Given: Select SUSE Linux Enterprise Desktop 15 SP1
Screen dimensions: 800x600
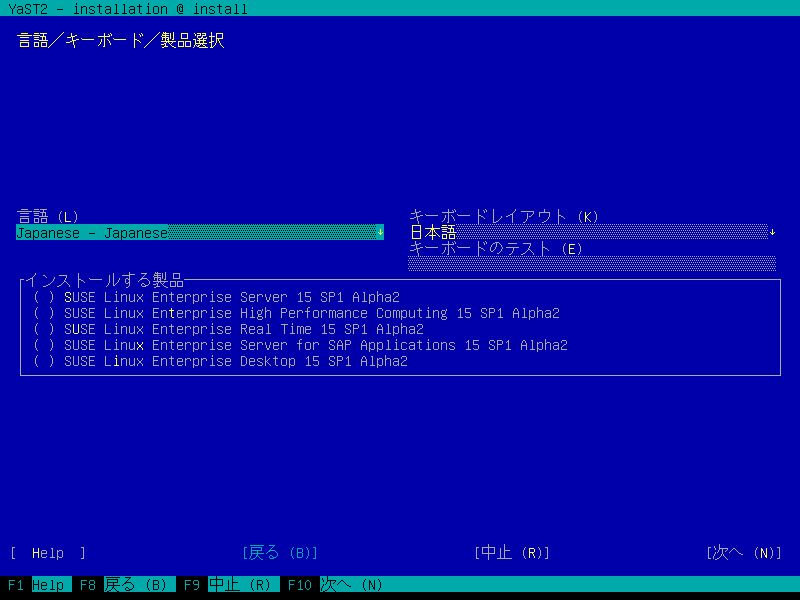Looking at the screenshot, I should (44, 361).
